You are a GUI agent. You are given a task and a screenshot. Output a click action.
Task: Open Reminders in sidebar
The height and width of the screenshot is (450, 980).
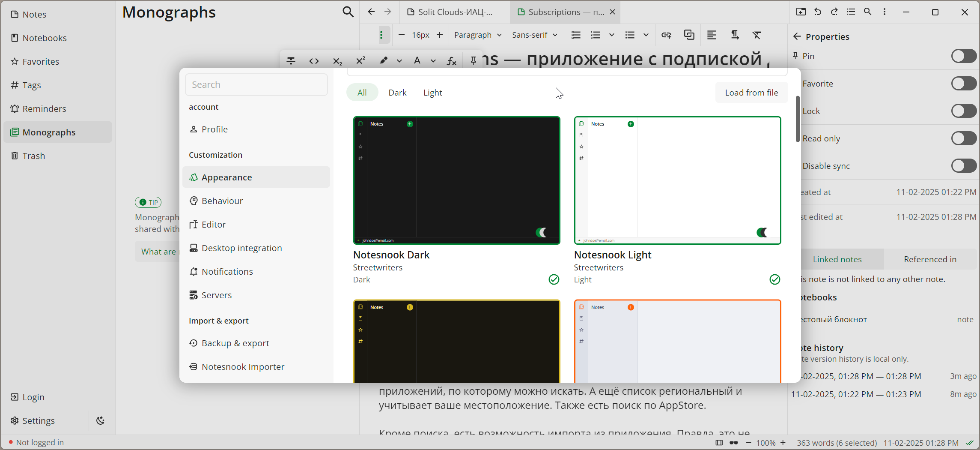tap(58, 109)
